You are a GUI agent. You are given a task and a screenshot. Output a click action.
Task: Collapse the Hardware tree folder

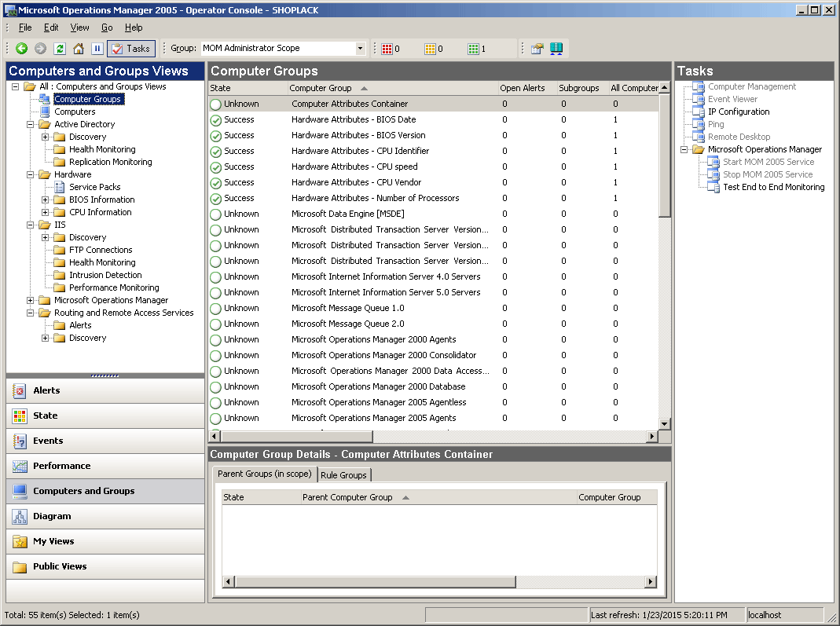coord(31,174)
